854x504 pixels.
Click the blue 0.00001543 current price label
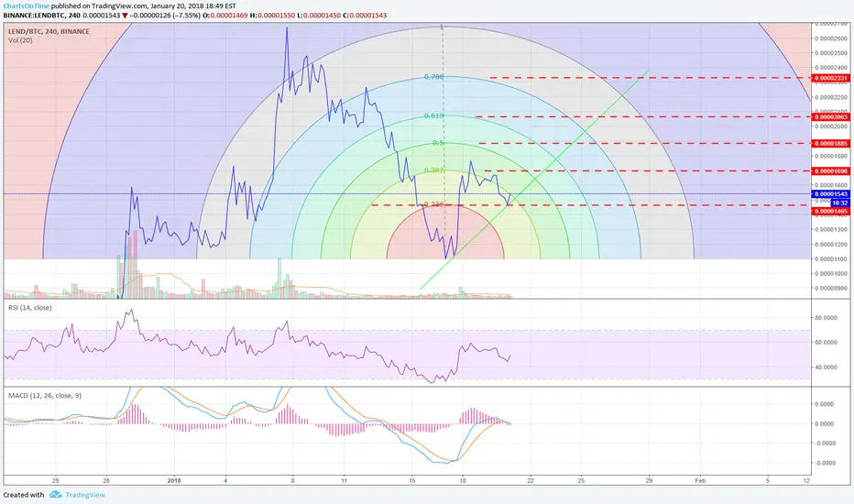point(830,194)
